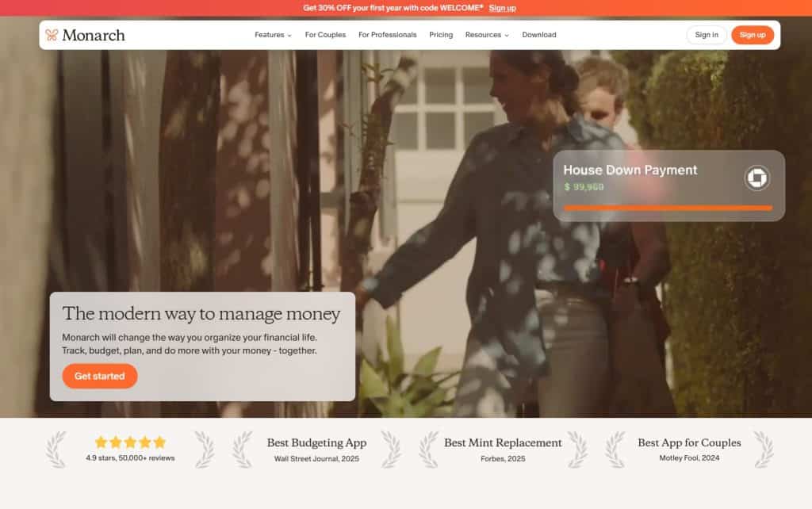812x509 pixels.
Task: Click the House Down Payment progress bar
Action: coord(668,208)
